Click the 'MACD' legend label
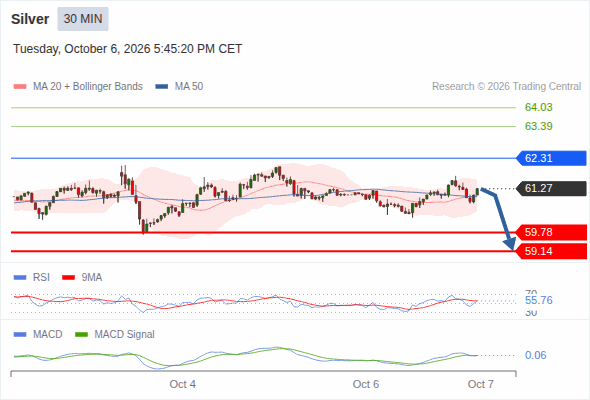 click(x=47, y=334)
